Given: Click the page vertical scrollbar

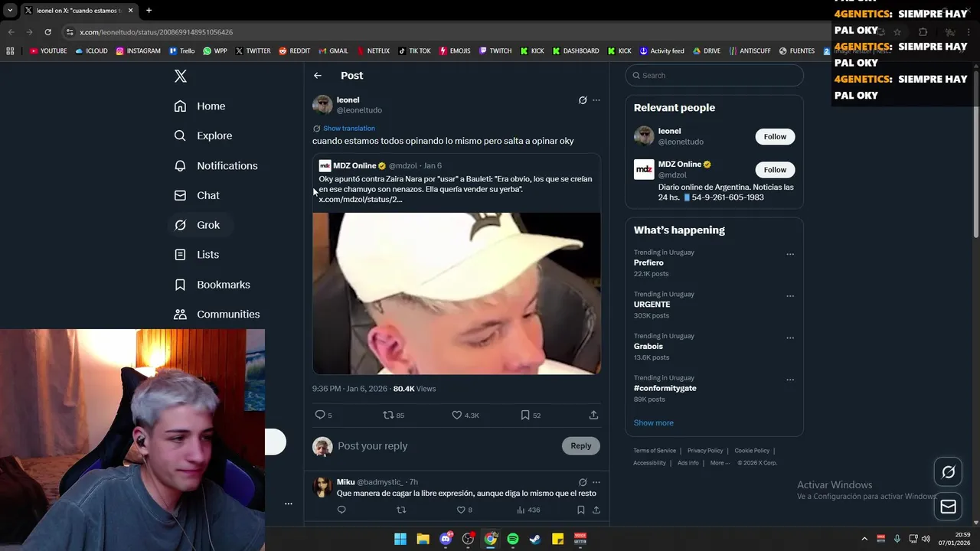Looking at the screenshot, I should tap(975, 153).
